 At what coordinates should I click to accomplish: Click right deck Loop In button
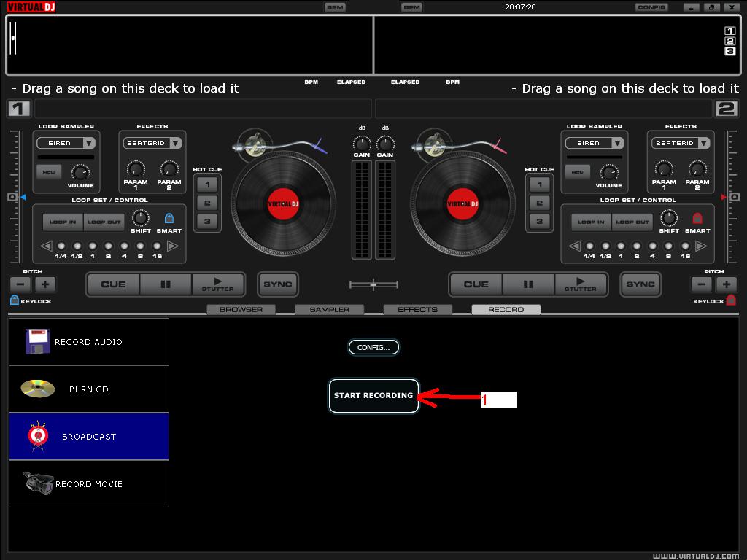pyautogui.click(x=591, y=222)
